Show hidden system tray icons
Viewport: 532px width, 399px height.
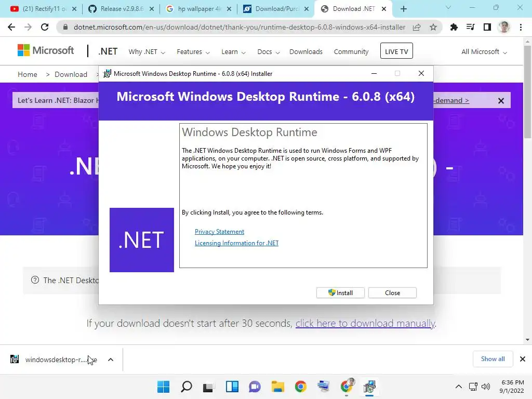[458, 387]
